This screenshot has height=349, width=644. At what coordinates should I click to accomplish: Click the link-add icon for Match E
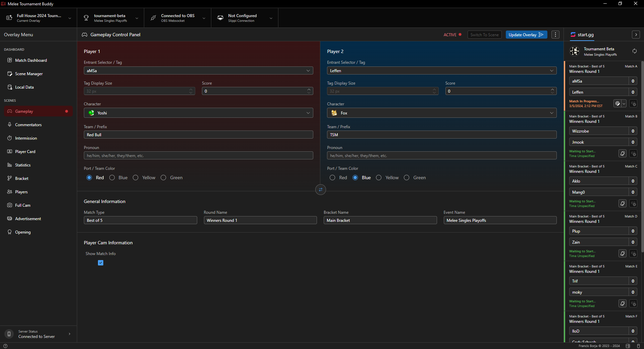pos(633,304)
